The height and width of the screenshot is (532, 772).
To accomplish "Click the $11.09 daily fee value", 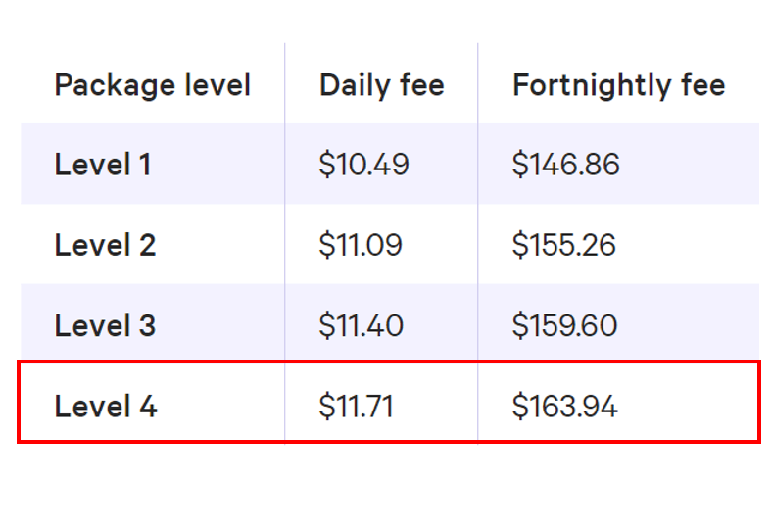I will pyautogui.click(x=361, y=245).
